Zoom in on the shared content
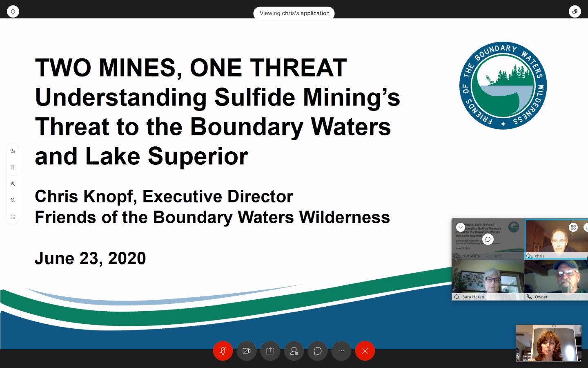Image resolution: width=588 pixels, height=368 pixels. (x=13, y=184)
